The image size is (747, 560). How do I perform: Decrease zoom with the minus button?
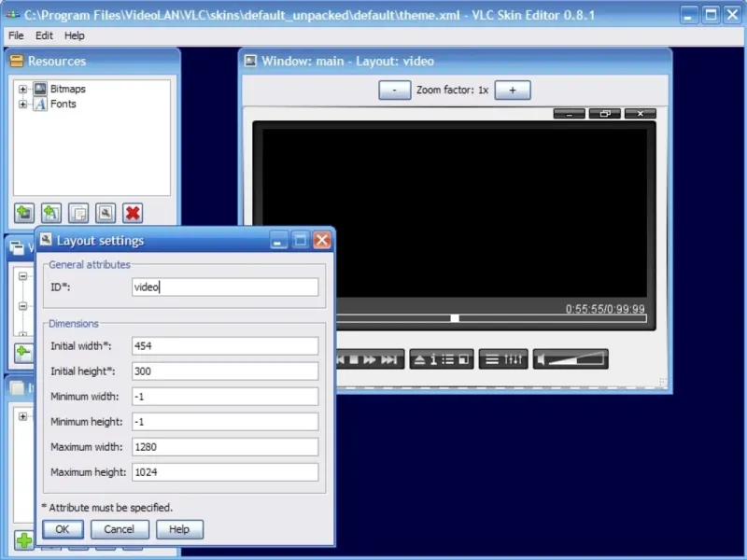click(394, 90)
